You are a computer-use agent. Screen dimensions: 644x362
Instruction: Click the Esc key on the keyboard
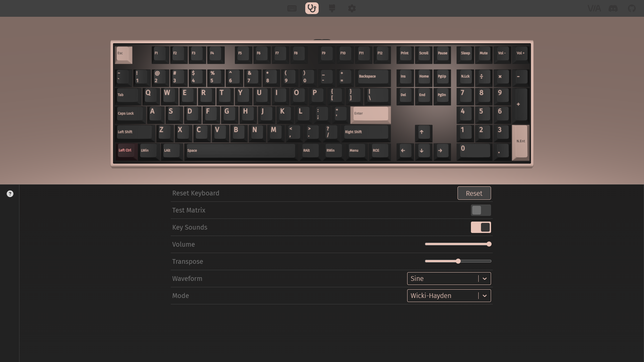pyautogui.click(x=123, y=54)
